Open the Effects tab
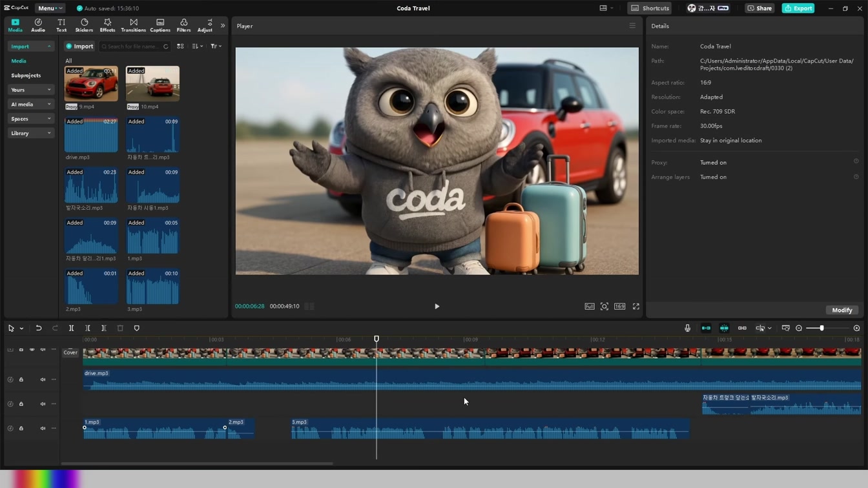Image resolution: width=868 pixels, height=488 pixels. 107,25
